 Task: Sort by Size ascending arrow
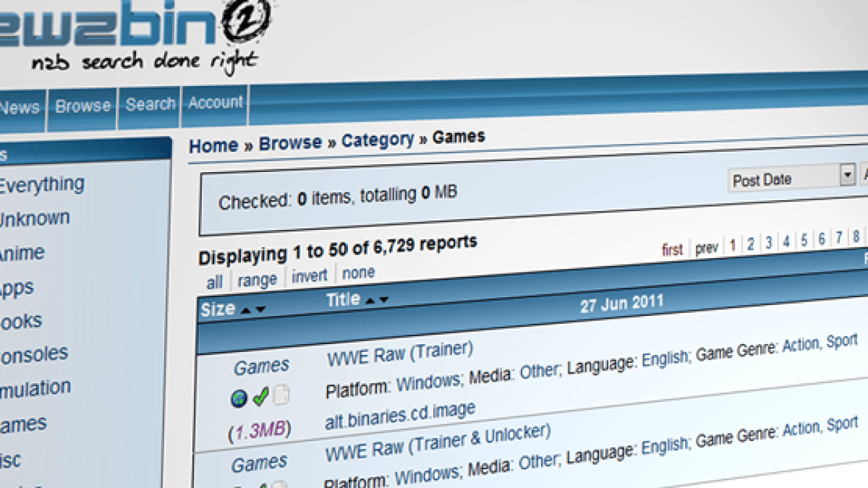click(246, 309)
